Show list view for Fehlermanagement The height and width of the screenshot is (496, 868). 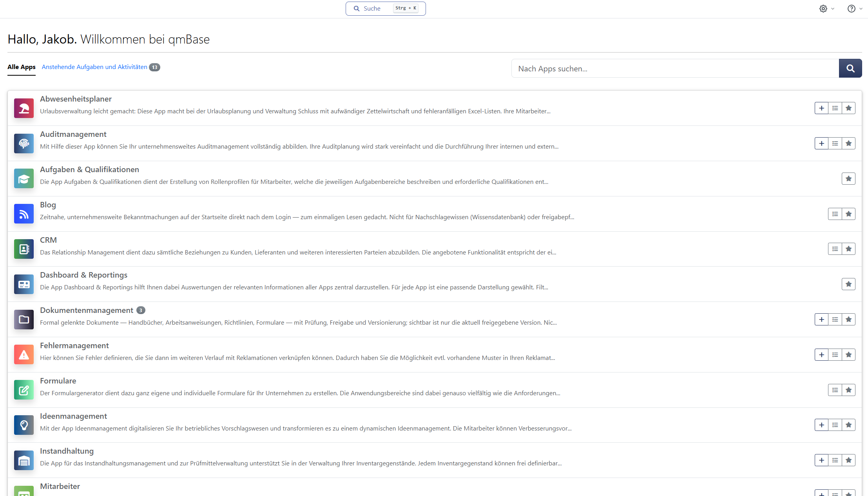click(x=835, y=355)
